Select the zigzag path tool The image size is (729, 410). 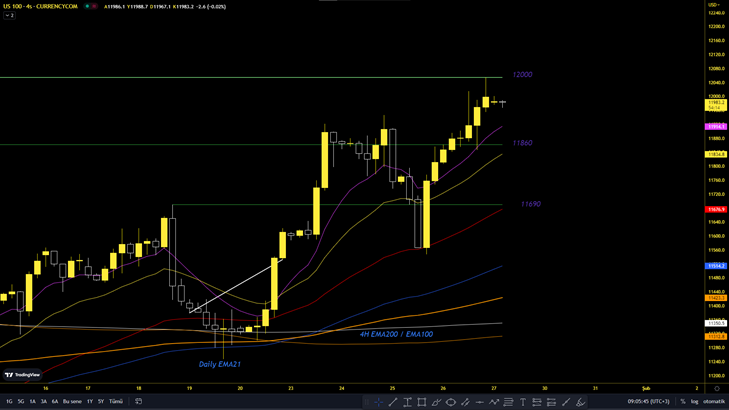pyautogui.click(x=494, y=402)
